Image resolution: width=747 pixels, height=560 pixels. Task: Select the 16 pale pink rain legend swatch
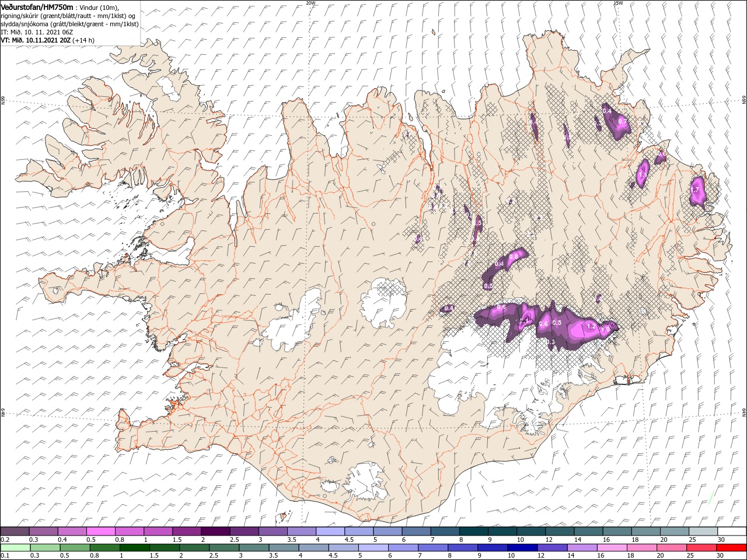coord(612,548)
